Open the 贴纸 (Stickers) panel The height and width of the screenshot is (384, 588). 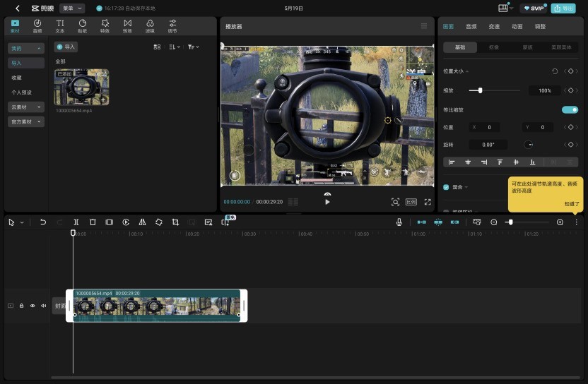[x=83, y=26]
